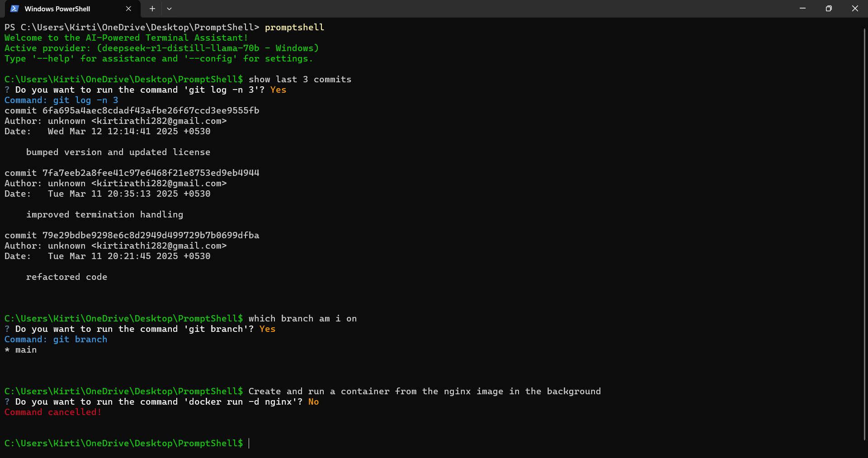Click the red 'Command cancelled!' message
This screenshot has width=868, height=458.
[53, 412]
